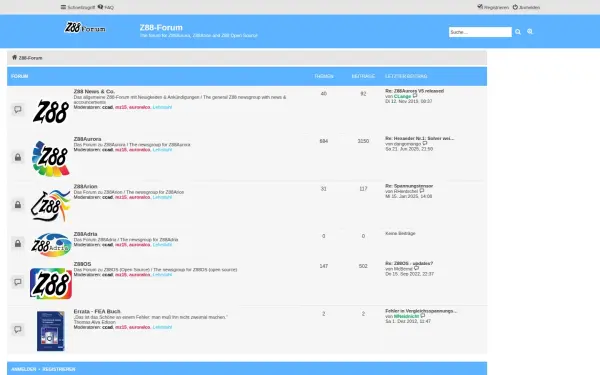Open last post Fehler in Vergleichsspannungs...
This screenshot has height=375, width=600.
tap(421, 311)
